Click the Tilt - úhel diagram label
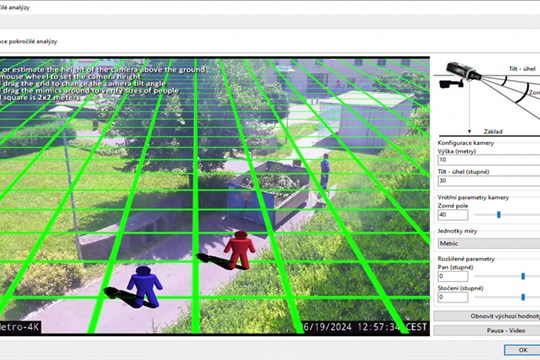 pyautogui.click(x=522, y=69)
